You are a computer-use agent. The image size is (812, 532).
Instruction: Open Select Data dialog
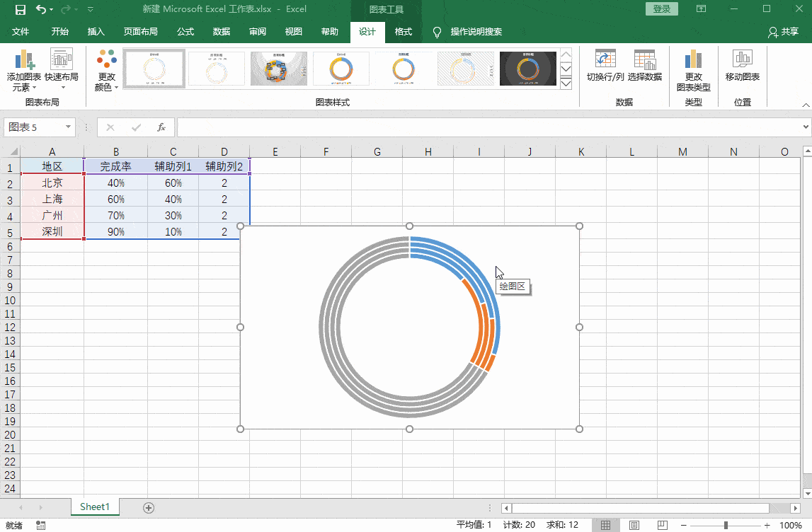[645, 66]
